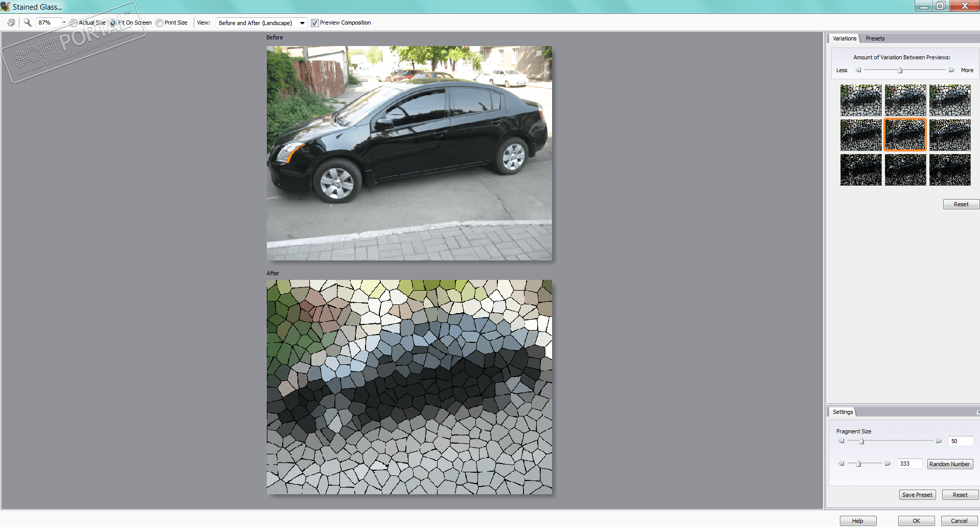Viewport: 980px width, 527px height.
Task: Open the zoom percentage dropdown arrow
Action: [x=64, y=23]
